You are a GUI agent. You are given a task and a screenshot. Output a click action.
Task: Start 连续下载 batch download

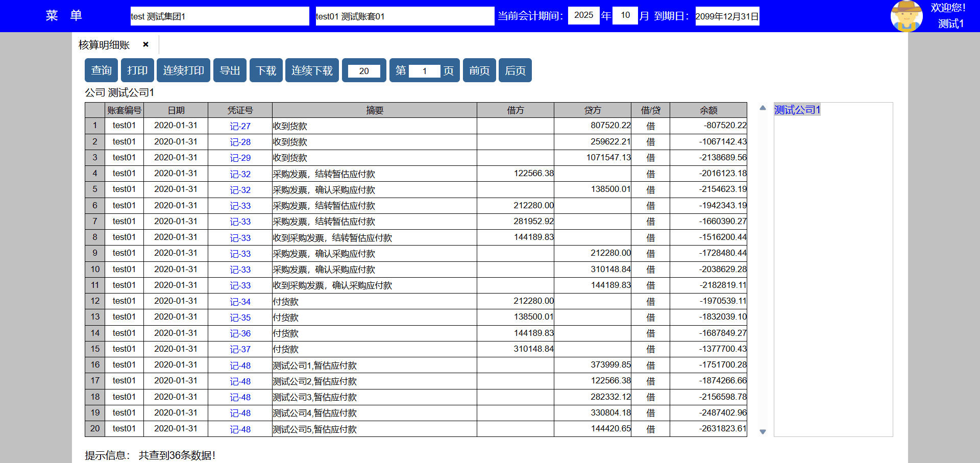pos(312,70)
